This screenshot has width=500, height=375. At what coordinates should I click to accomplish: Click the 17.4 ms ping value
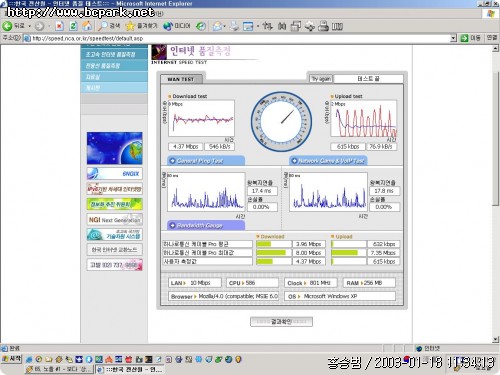(x=262, y=191)
